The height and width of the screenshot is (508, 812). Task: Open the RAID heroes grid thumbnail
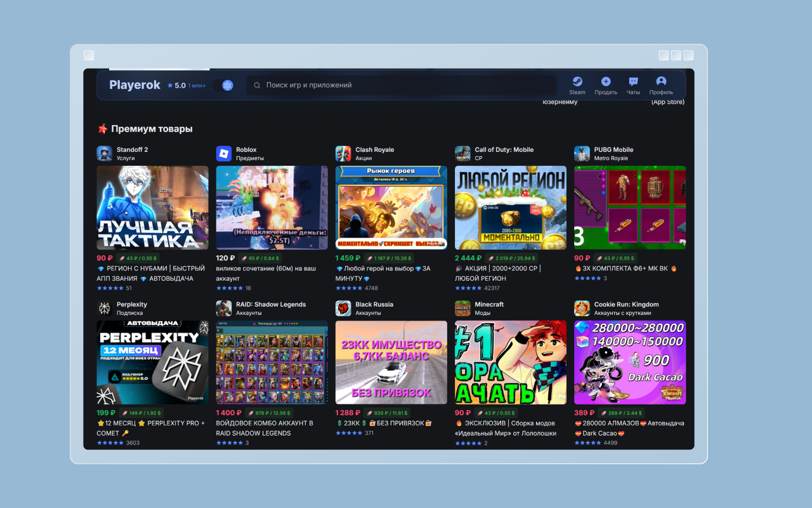pos(272,363)
